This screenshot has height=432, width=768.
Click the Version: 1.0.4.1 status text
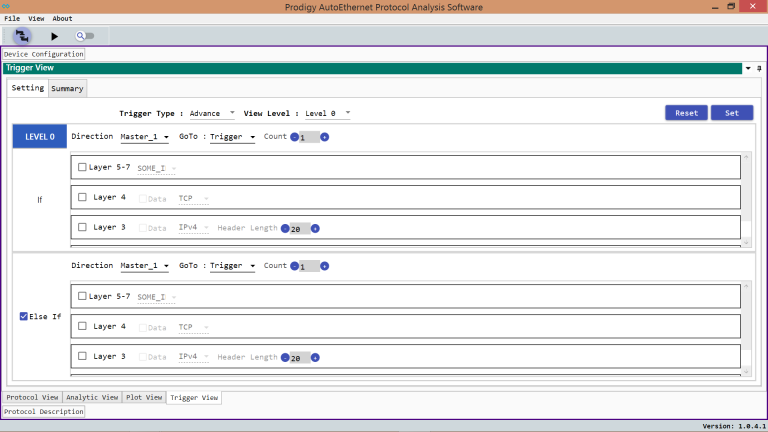[733, 426]
